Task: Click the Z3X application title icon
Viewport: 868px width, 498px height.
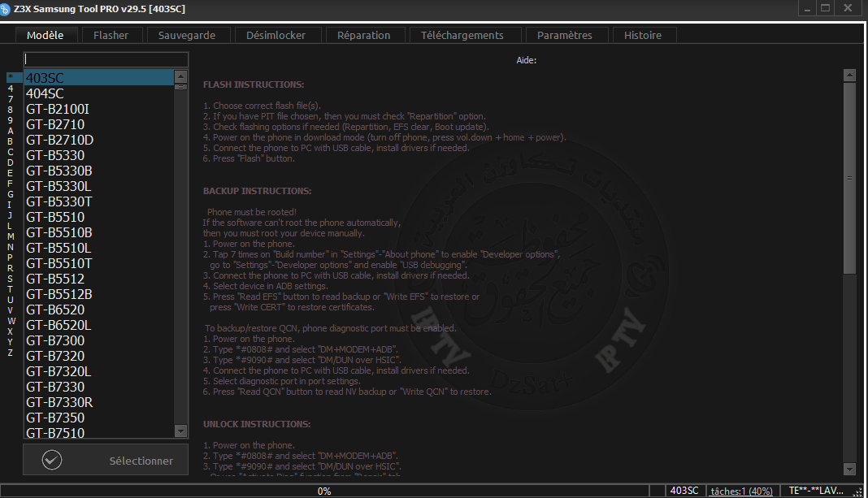Action: (x=5, y=10)
